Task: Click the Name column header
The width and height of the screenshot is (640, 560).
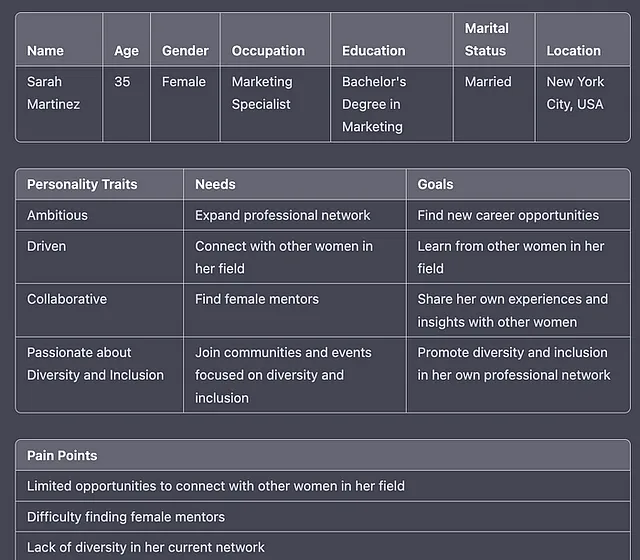Action: [x=59, y=39]
